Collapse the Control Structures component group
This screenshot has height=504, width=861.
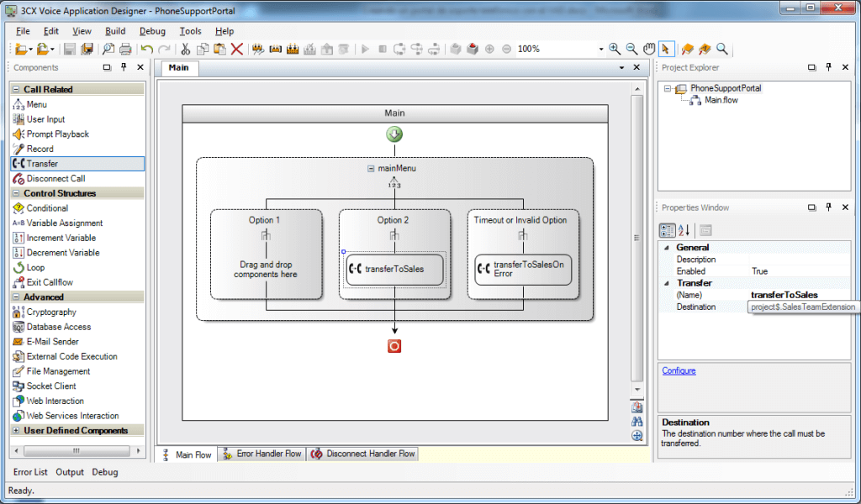(16, 193)
